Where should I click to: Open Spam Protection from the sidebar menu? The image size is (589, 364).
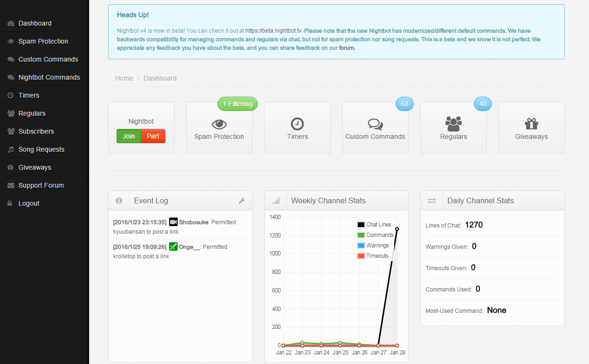pyautogui.click(x=44, y=41)
